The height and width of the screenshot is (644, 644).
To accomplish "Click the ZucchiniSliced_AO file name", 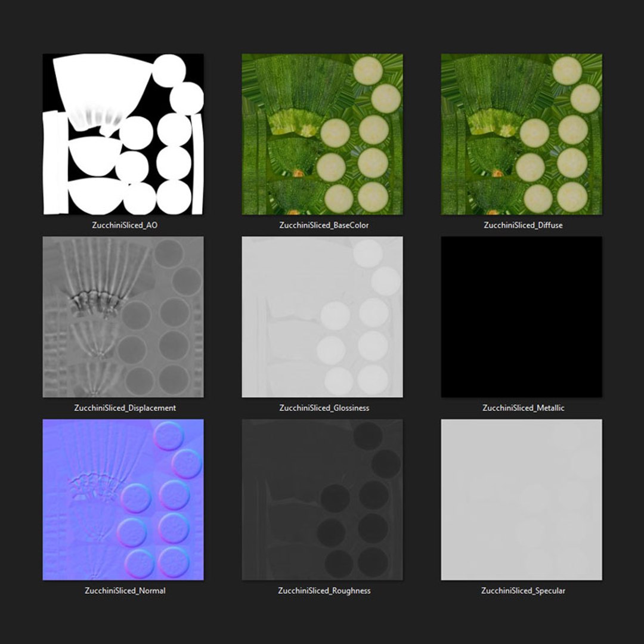I will pos(125,225).
